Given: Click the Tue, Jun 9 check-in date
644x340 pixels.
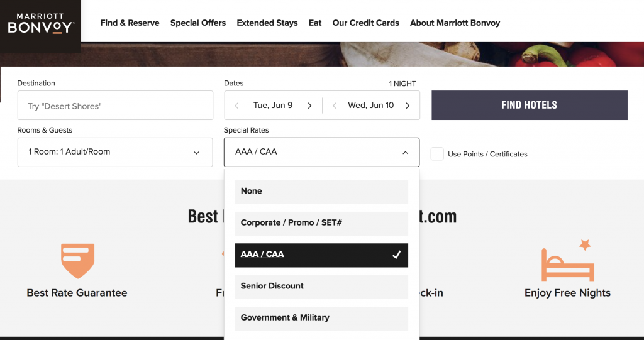Looking at the screenshot, I should point(273,106).
